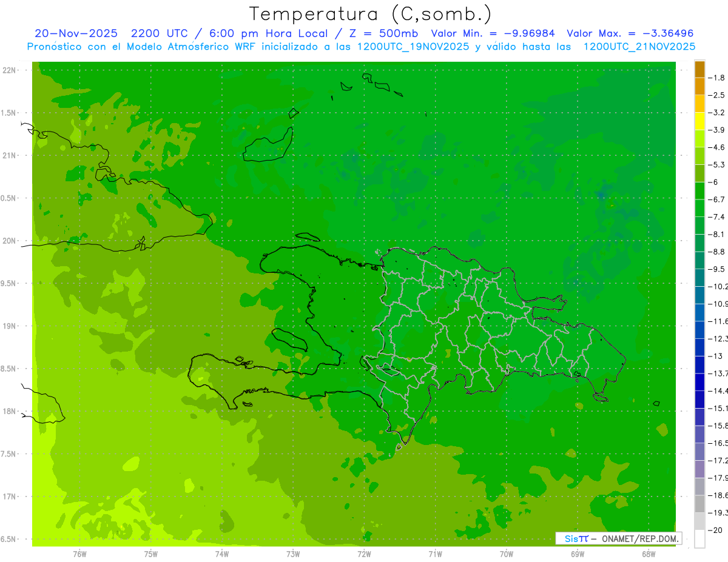Screen dimensions: 728x562
Task: Click the "19N" latitude label
Action: point(9,326)
